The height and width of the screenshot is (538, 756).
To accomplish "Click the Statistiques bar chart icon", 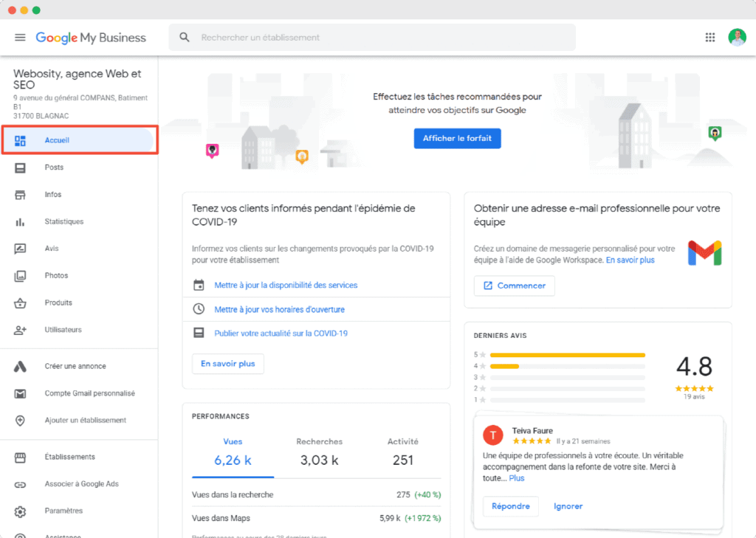I will [x=20, y=221].
